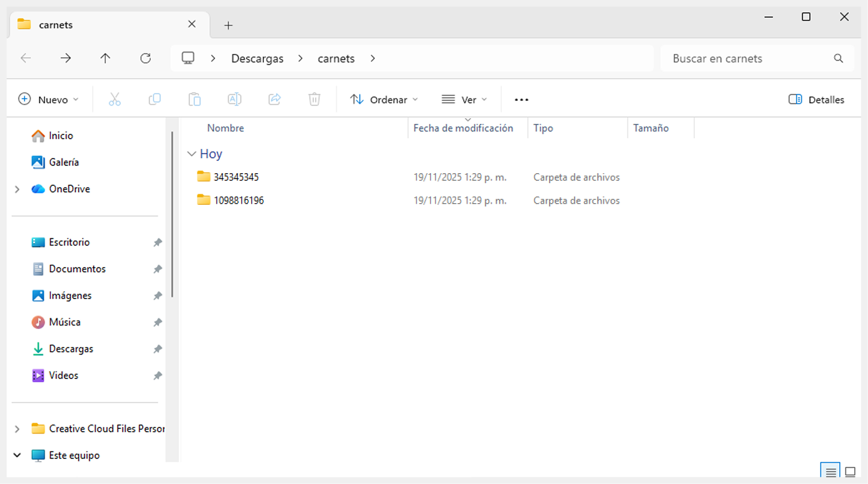Open the Ver view dropdown
The width and height of the screenshot is (868, 484).
tap(465, 99)
